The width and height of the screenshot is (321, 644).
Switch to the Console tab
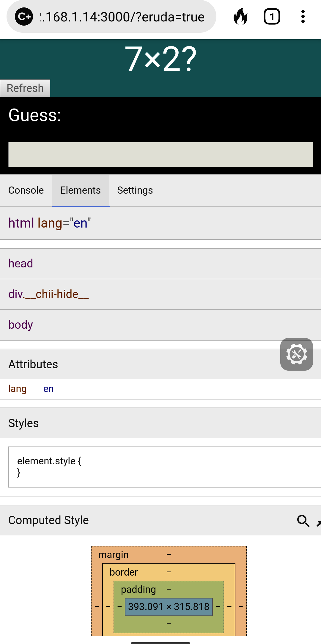point(26,190)
